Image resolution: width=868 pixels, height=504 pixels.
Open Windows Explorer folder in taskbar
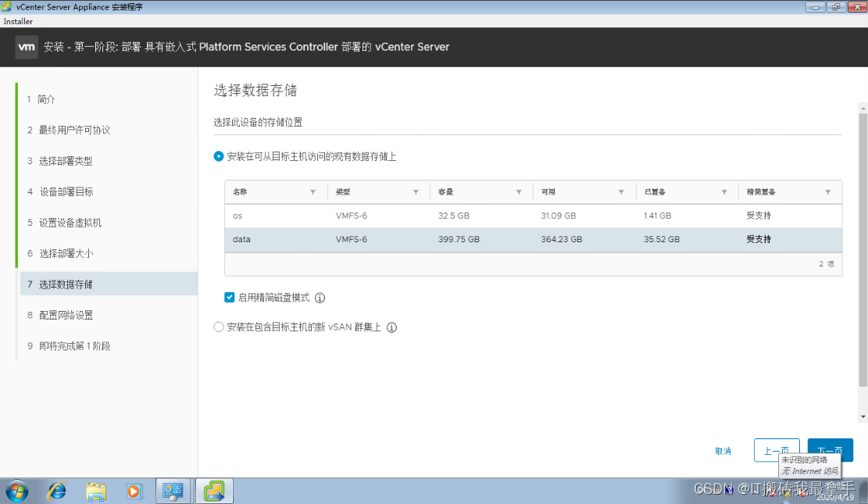[x=96, y=491]
